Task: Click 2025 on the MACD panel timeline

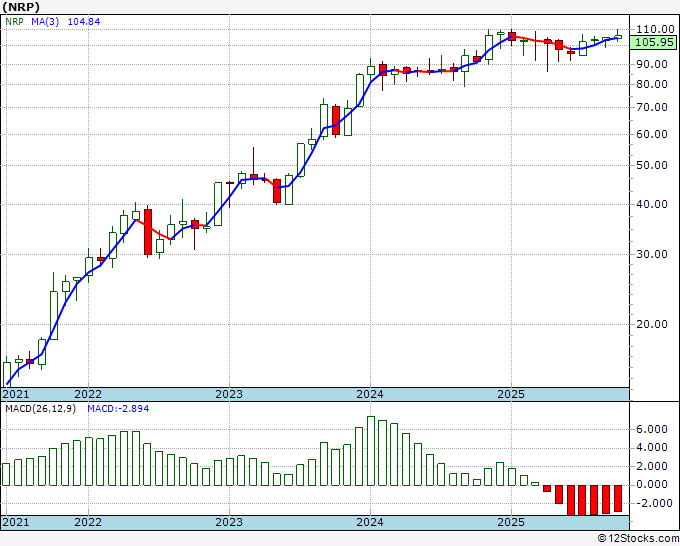Action: tap(511, 522)
